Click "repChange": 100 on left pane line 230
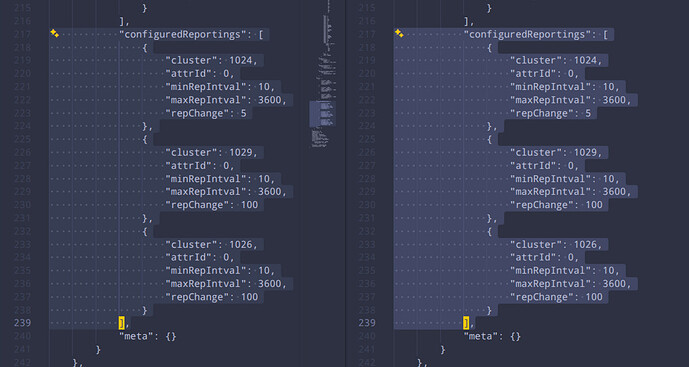This screenshot has height=367, width=689. pos(211,205)
